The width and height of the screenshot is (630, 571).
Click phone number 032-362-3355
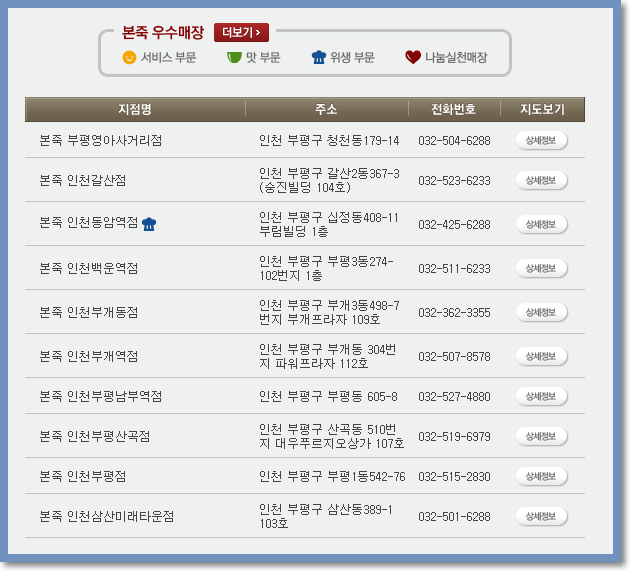click(x=454, y=313)
